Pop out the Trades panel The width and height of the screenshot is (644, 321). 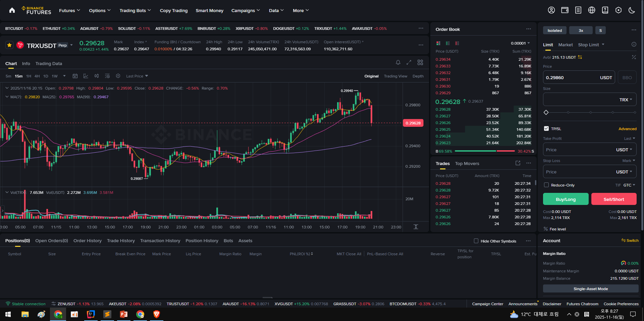[518, 163]
